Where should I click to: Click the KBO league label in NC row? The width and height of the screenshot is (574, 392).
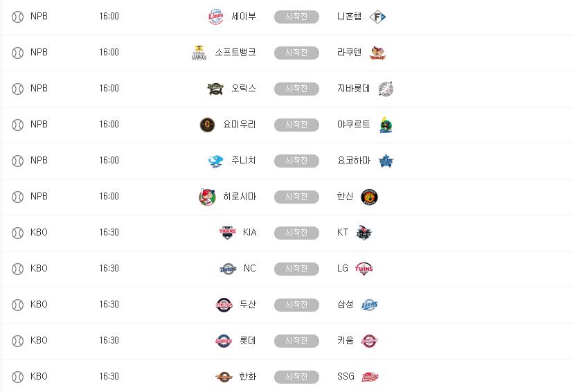[39, 269]
